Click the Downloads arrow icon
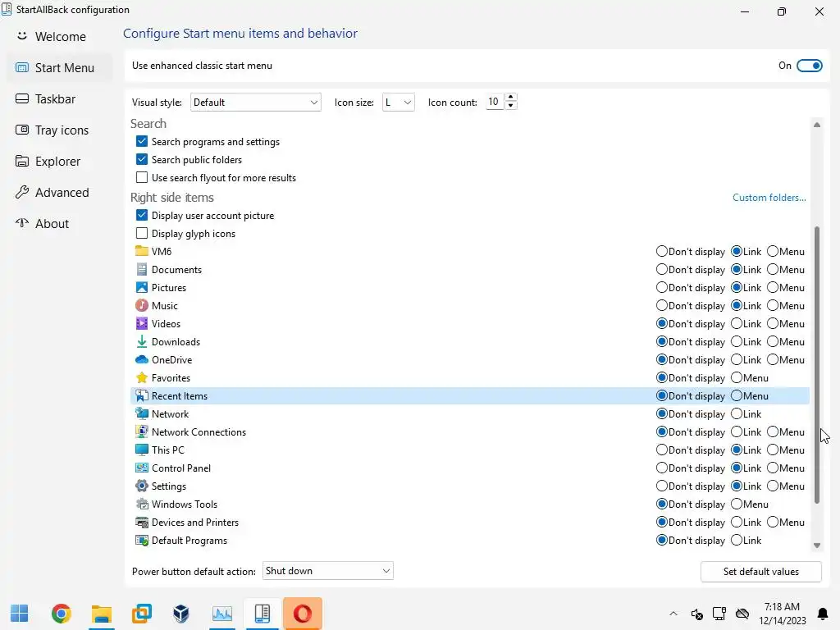The width and height of the screenshot is (840, 630). [x=141, y=342]
